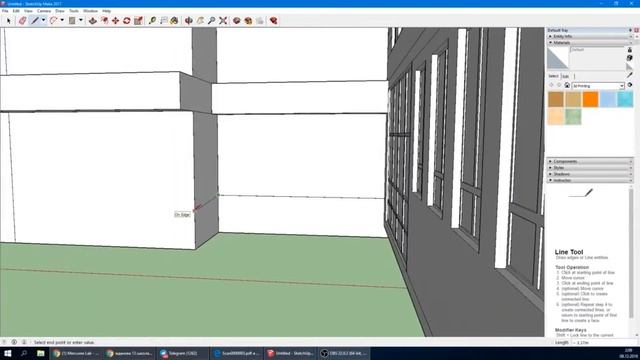Pick the pale green material swatch
The width and height of the screenshot is (640, 360).
[x=573, y=117]
